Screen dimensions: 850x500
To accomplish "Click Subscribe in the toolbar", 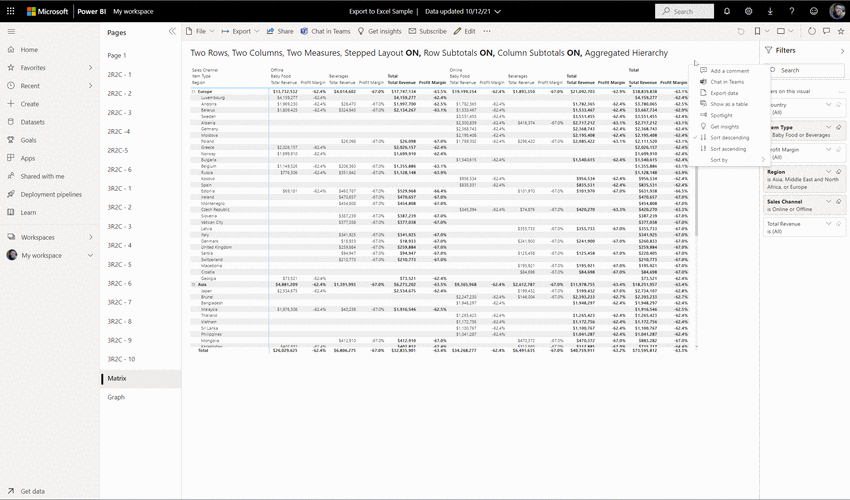I will pyautogui.click(x=428, y=31).
